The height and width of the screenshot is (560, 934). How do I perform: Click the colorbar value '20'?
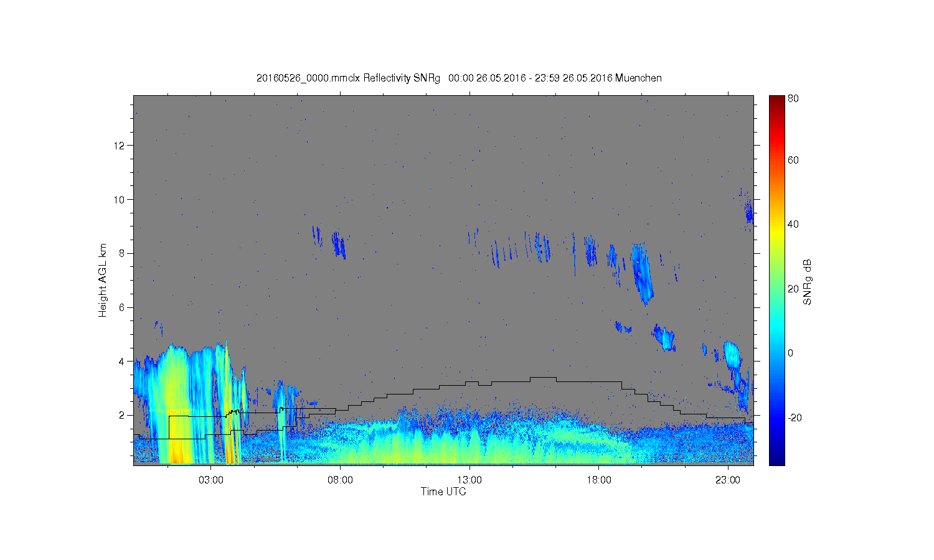click(793, 289)
